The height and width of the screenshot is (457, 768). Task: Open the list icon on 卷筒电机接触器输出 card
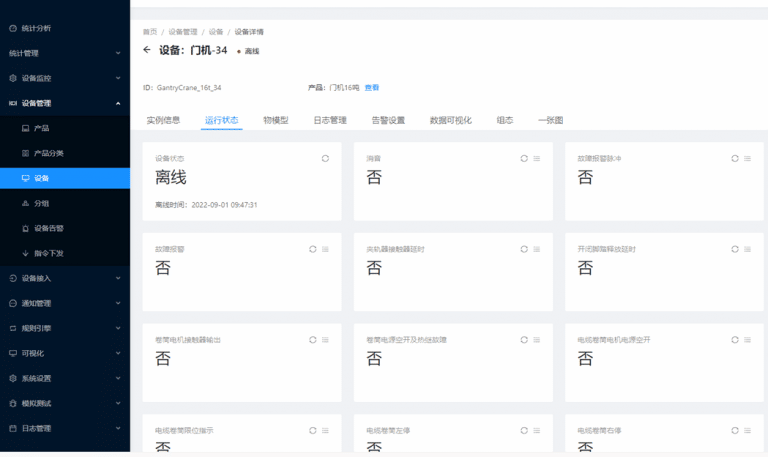click(325, 340)
